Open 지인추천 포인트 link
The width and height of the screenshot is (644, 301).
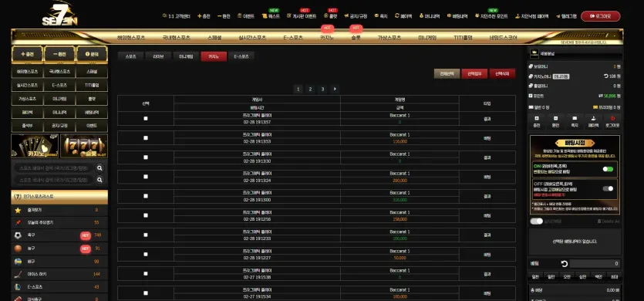(x=491, y=16)
